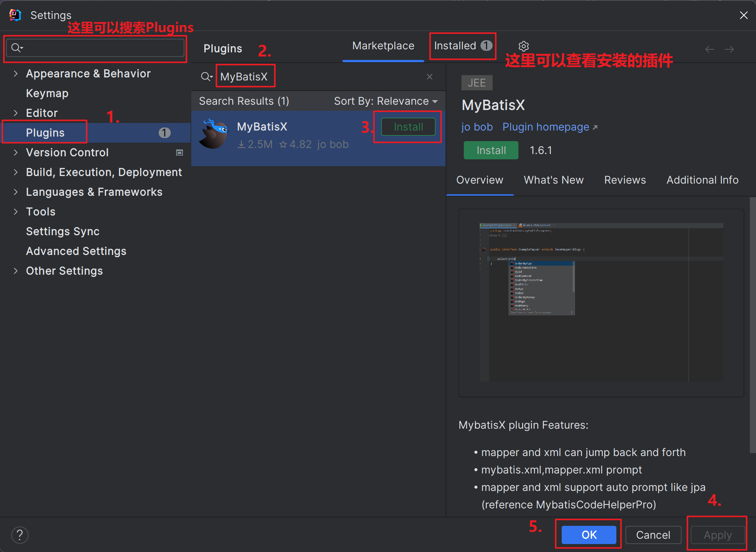Clear the MyBatisX plugin search text
Image resolution: width=756 pixels, height=552 pixels.
430,77
